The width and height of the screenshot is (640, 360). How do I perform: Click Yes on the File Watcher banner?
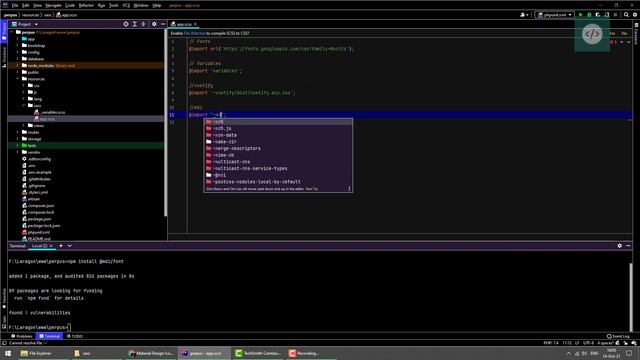click(x=612, y=33)
